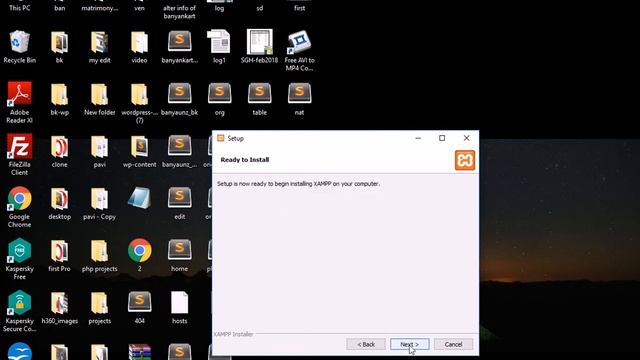
Task: Click the 'matrimony...' desktop label
Action: (100, 8)
